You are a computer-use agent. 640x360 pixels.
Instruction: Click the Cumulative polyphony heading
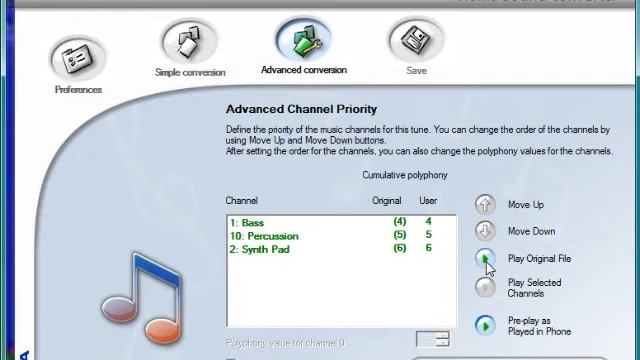(x=405, y=175)
